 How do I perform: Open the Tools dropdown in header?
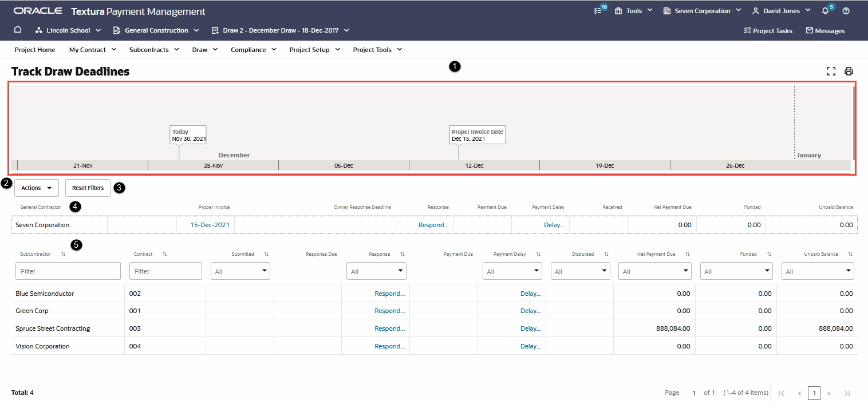pyautogui.click(x=633, y=11)
